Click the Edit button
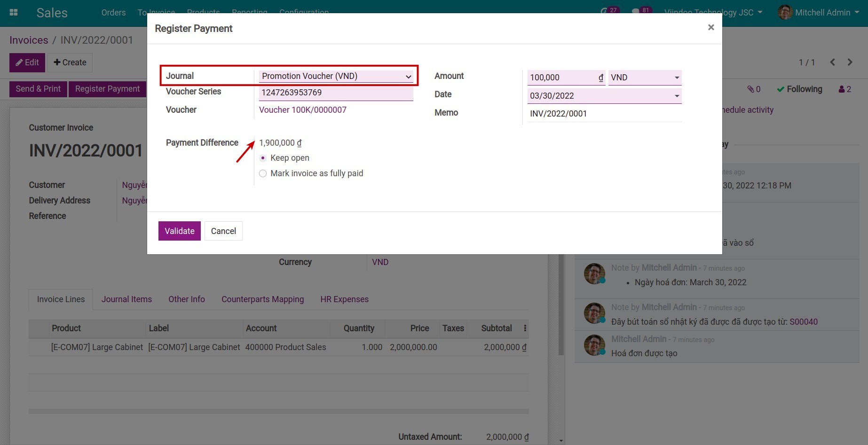The height and width of the screenshot is (445, 868). (x=27, y=62)
